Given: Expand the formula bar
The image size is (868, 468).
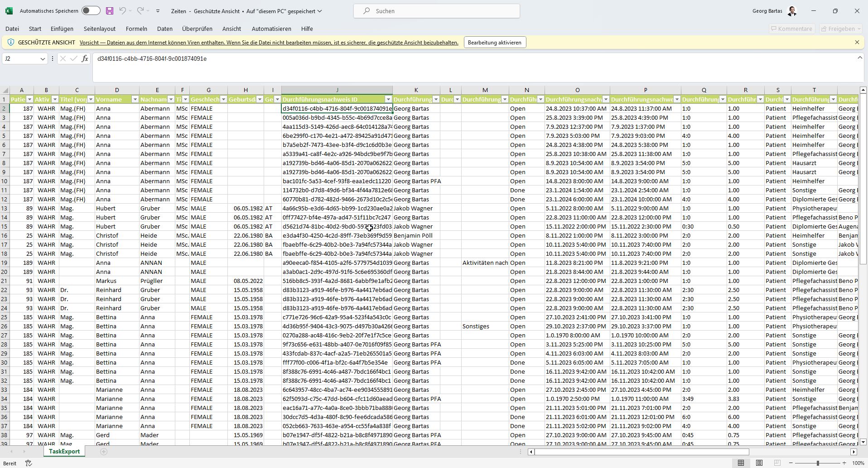Looking at the screenshot, I should coord(859,58).
